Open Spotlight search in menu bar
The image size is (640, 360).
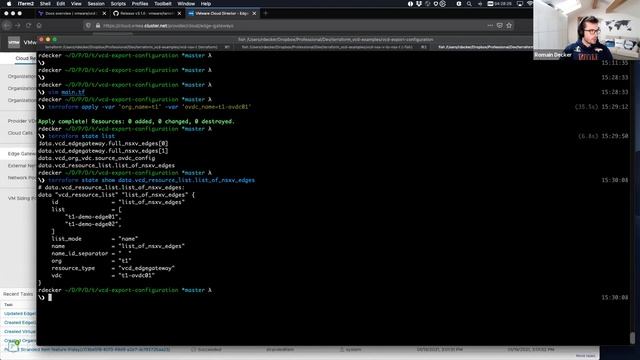click(x=469, y=4)
